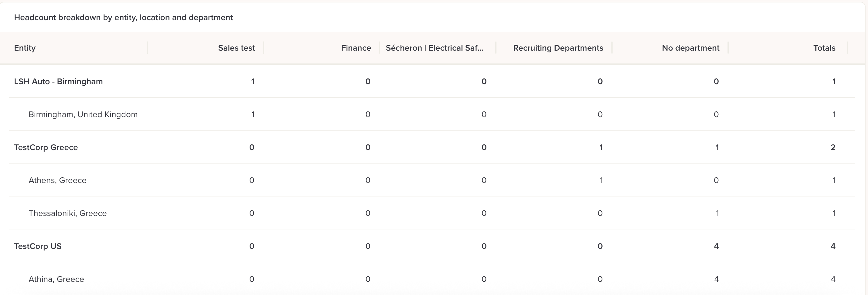Select the Sécheron | Electrical Saf... column header

tap(434, 48)
